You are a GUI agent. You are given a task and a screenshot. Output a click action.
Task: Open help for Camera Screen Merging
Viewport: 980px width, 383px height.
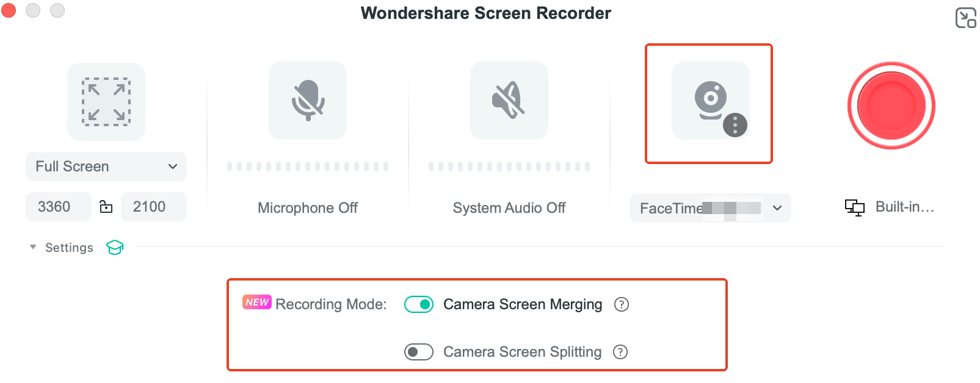(622, 304)
